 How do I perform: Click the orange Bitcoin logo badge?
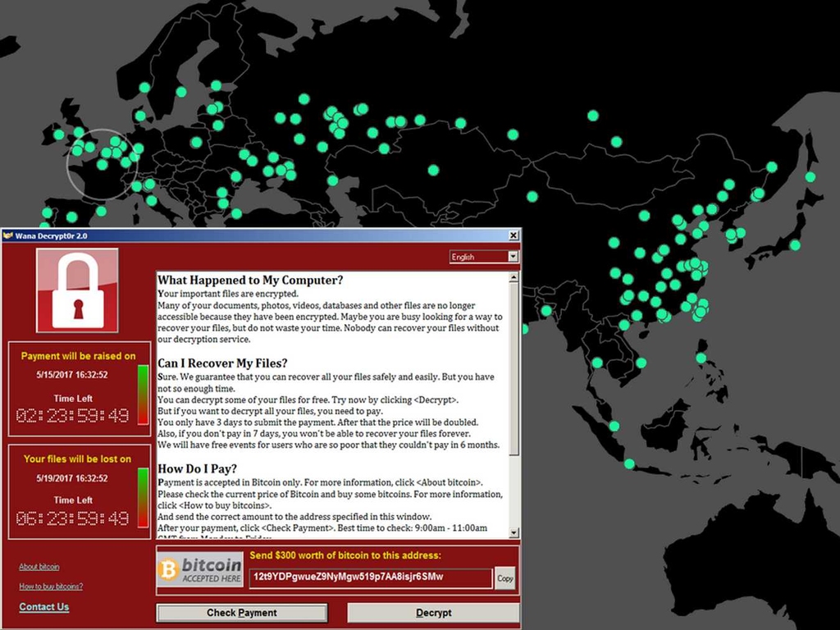[169, 569]
